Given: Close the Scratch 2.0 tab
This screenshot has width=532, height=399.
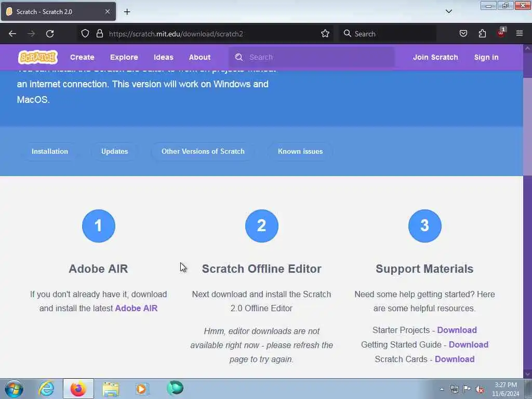Looking at the screenshot, I should pyautogui.click(x=108, y=11).
